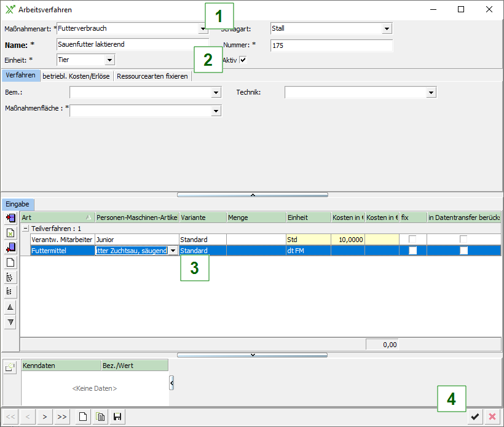Toggle Datentransfer checkbox in Futtermittel row

point(463,251)
